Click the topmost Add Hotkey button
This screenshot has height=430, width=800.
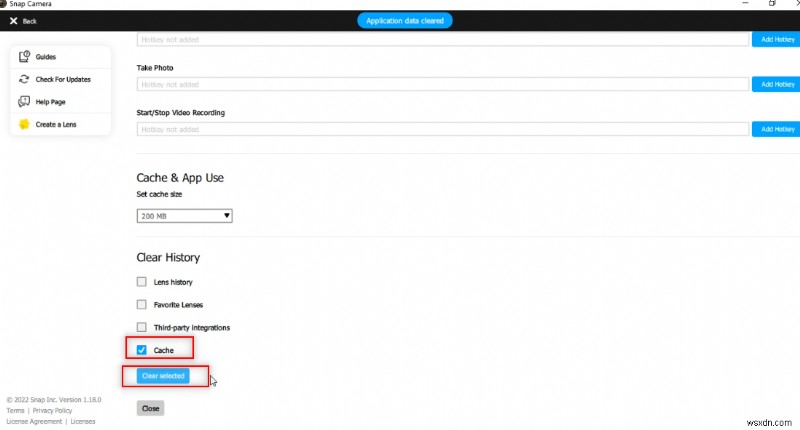pos(776,39)
